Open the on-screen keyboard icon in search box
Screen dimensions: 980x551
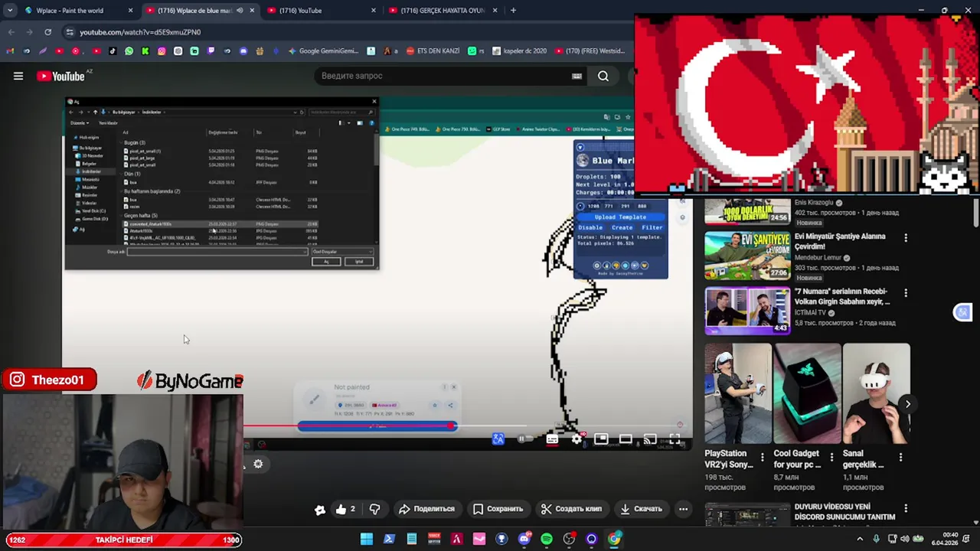pyautogui.click(x=577, y=76)
